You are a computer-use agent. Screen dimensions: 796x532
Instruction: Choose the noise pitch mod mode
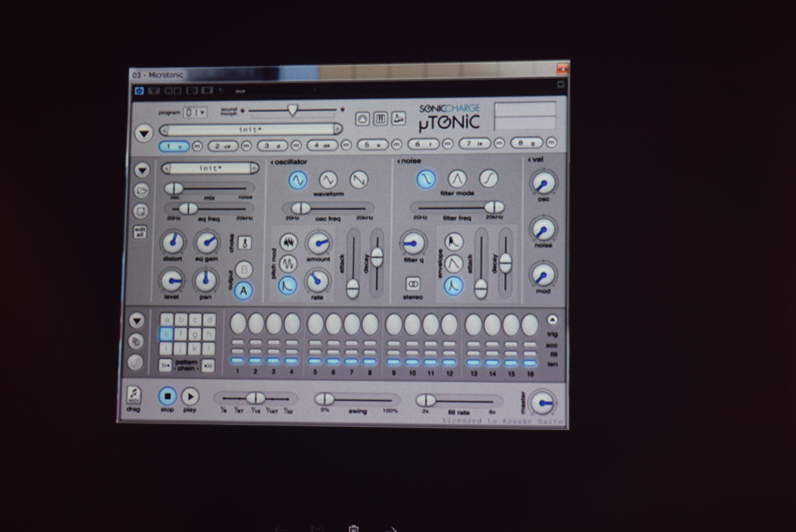(x=289, y=242)
